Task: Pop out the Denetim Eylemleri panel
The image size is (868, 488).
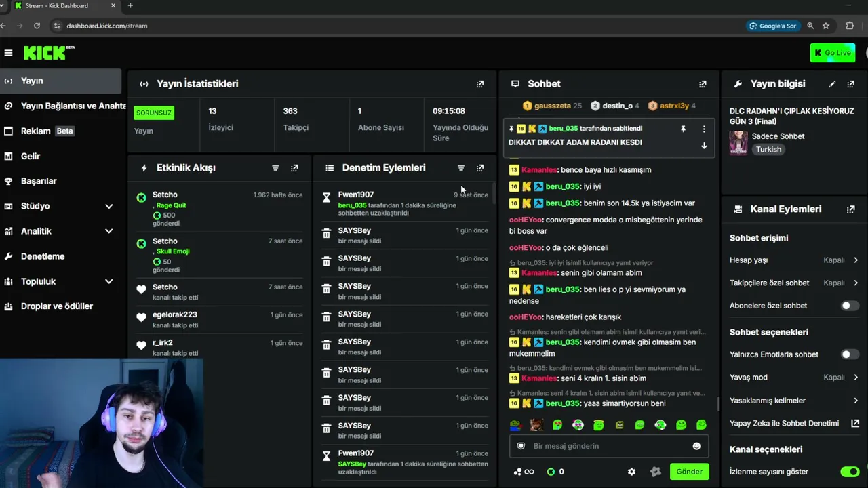Action: tap(480, 168)
